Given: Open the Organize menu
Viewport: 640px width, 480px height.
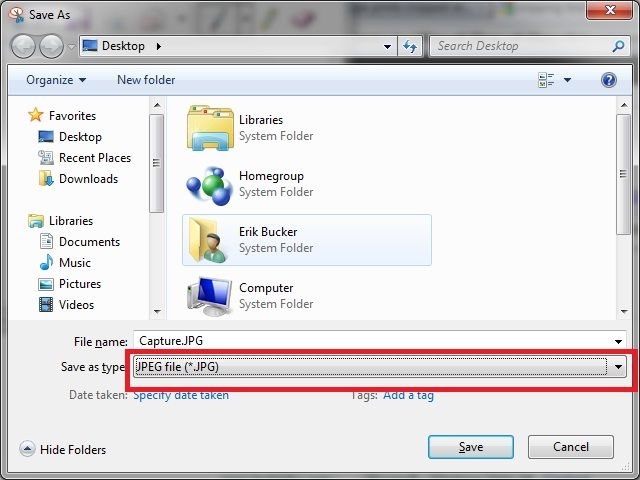Looking at the screenshot, I should click(56, 80).
